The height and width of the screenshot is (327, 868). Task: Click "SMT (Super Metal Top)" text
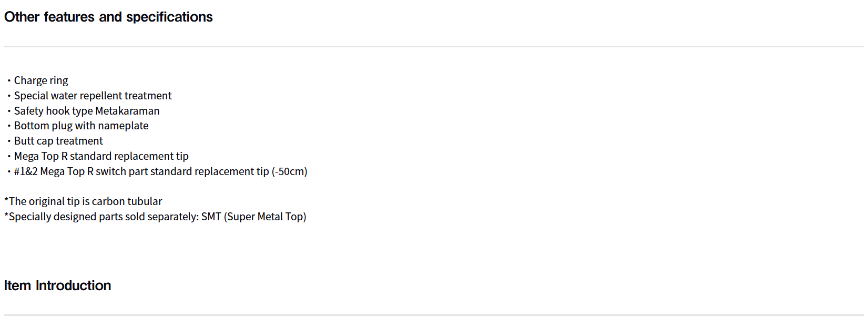(253, 217)
